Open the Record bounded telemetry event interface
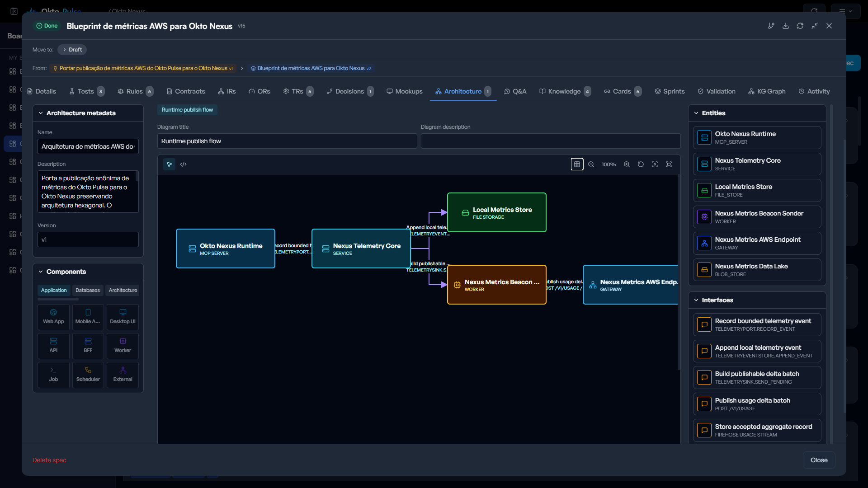868x488 pixels. click(757, 324)
